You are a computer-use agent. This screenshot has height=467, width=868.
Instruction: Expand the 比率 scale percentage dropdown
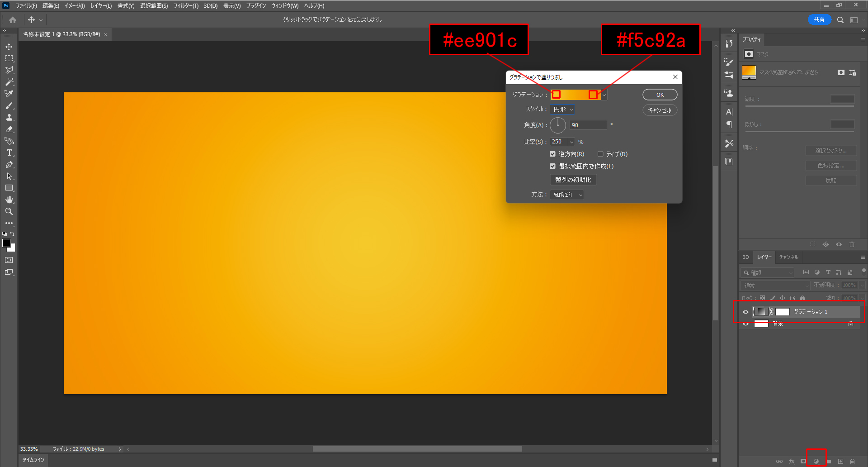coord(571,142)
